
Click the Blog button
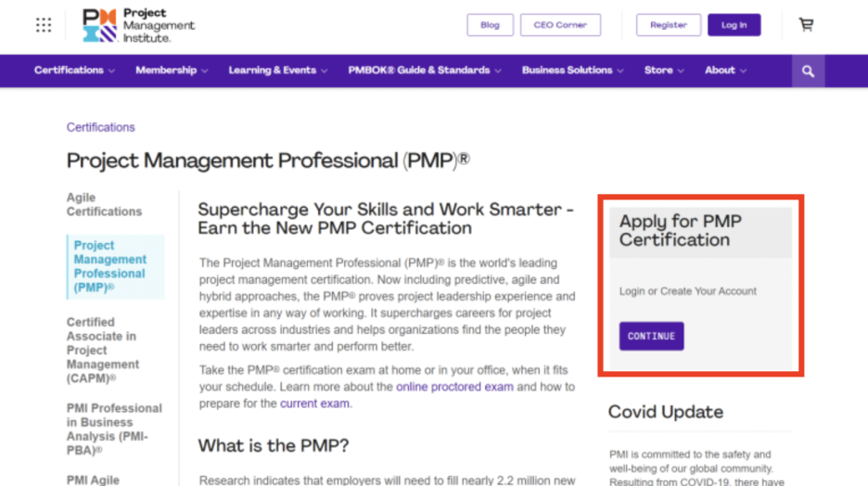490,25
